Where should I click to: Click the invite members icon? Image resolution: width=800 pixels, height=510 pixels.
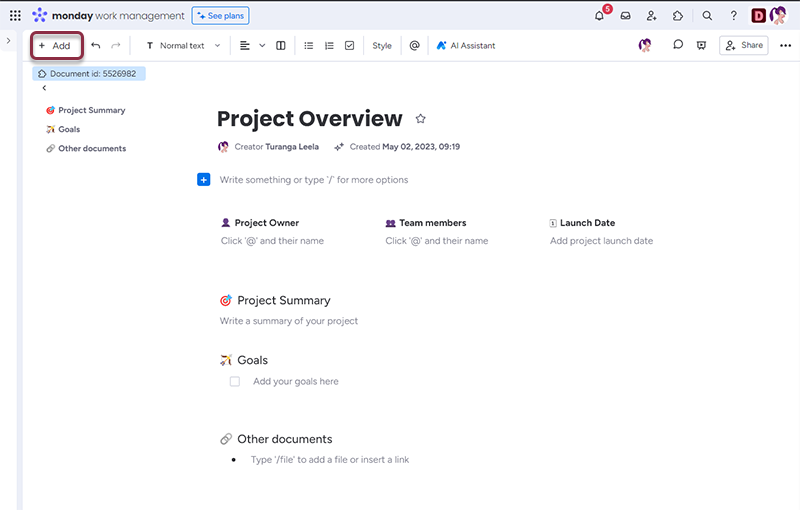651,16
